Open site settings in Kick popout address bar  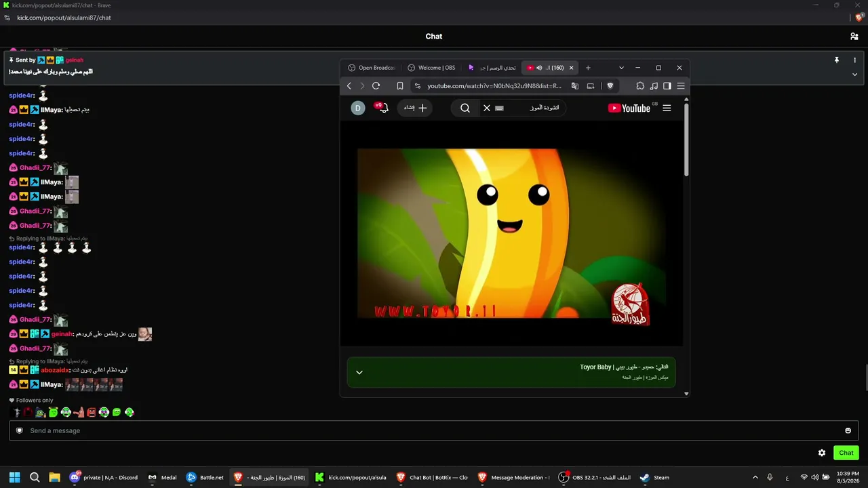[x=7, y=18]
